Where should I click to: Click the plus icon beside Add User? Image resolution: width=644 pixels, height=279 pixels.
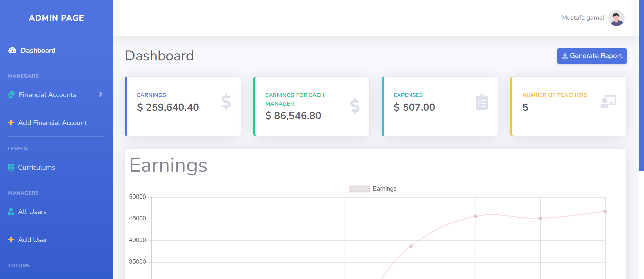coord(11,240)
